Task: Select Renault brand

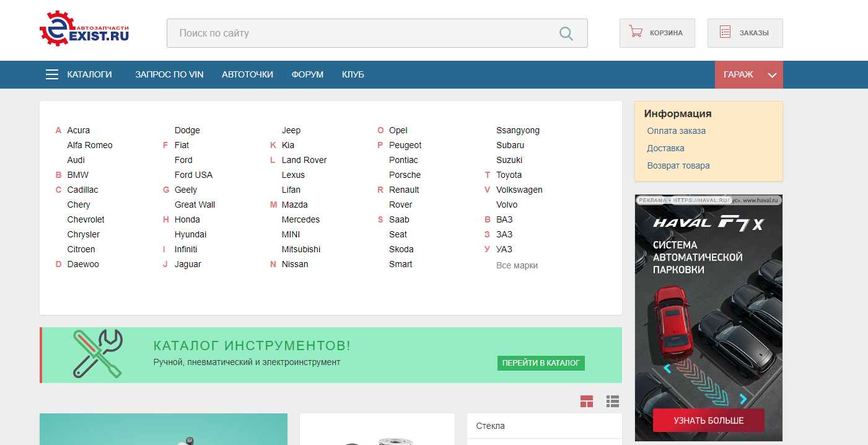Action: coord(404,190)
